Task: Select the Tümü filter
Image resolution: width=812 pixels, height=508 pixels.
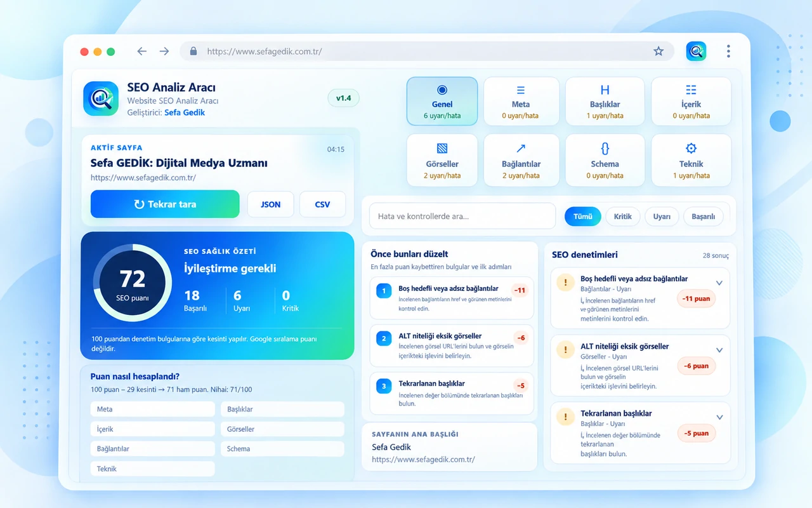Action: click(582, 217)
